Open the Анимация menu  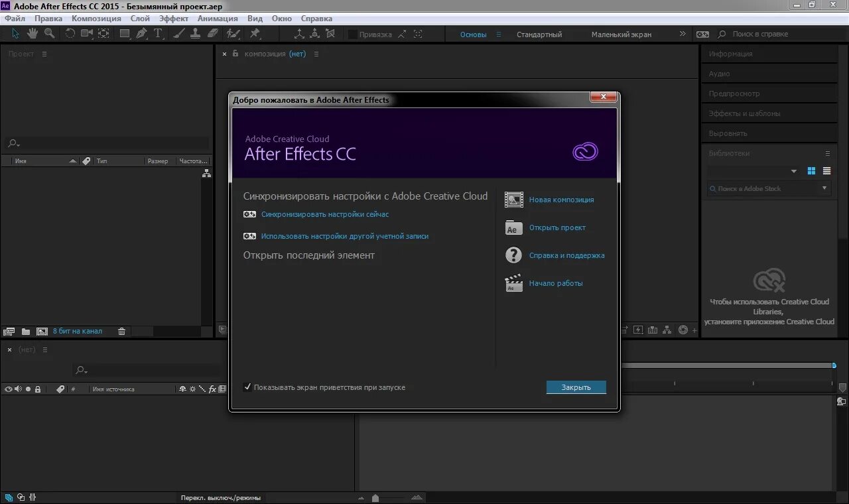pos(218,19)
